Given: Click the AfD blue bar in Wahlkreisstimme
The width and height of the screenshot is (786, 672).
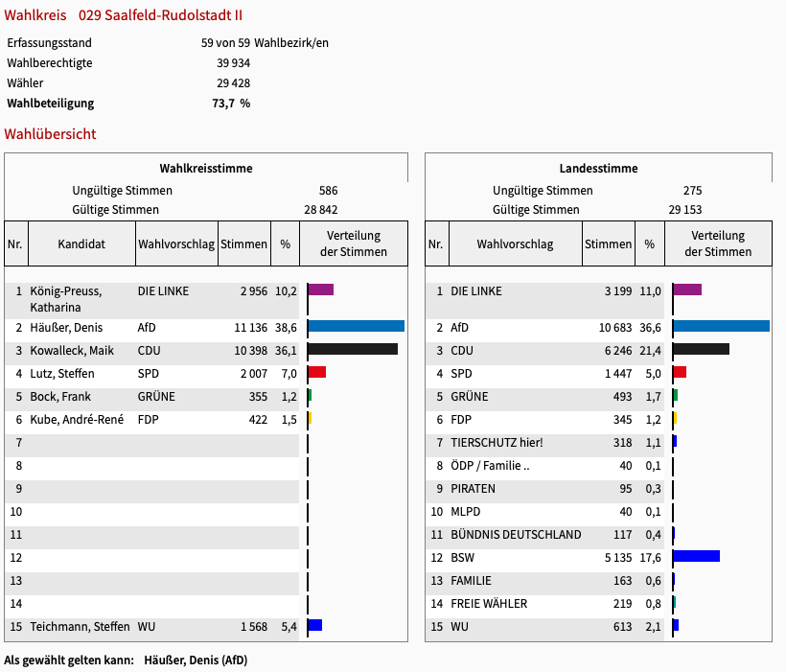Looking at the screenshot, I should click(356, 327).
